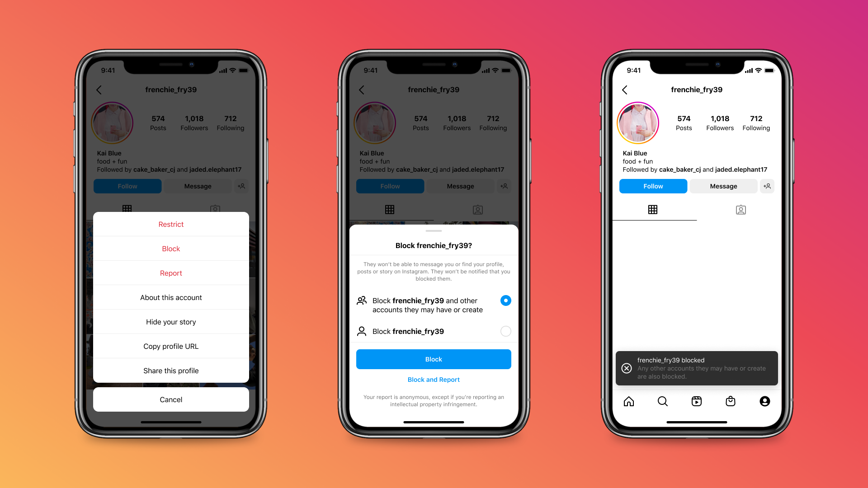
Task: Click the Follow button on profile page
Action: (652, 186)
